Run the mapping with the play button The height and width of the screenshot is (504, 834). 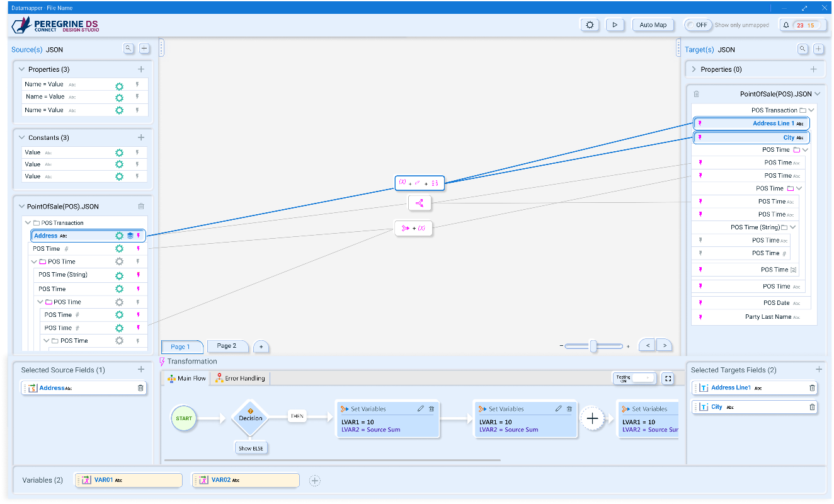click(x=615, y=25)
